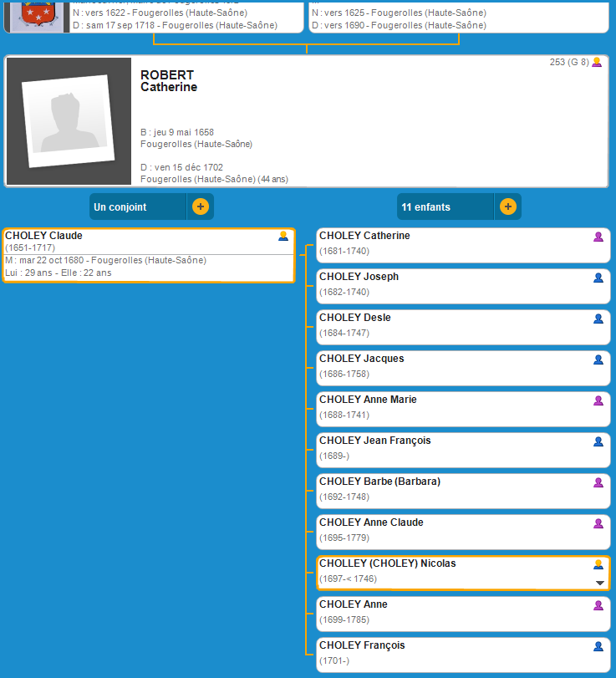The height and width of the screenshot is (678, 616).
Task: Click the plus icon beside 11 enfants
Action: pyautogui.click(x=507, y=206)
